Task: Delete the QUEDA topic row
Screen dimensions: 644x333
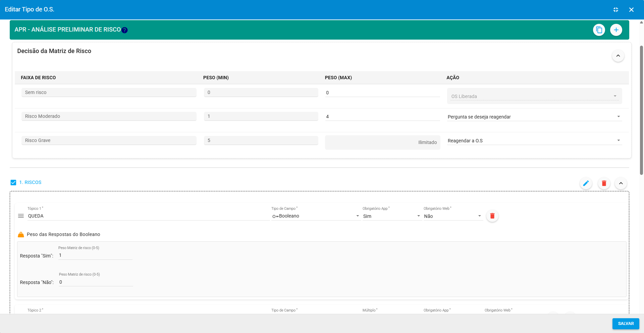Action: 492,216
